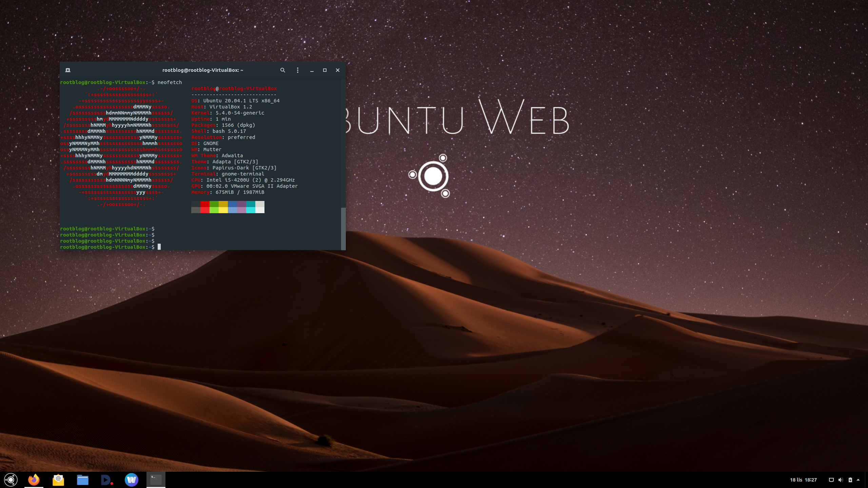Viewport: 868px width, 488px height.
Task: Open the terminal three-dot menu
Action: [x=298, y=70]
